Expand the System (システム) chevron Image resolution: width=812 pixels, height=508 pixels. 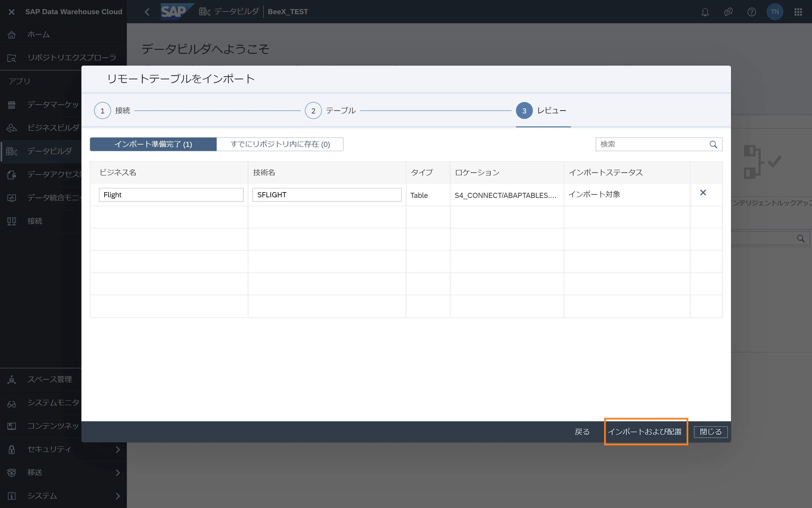coord(118,496)
